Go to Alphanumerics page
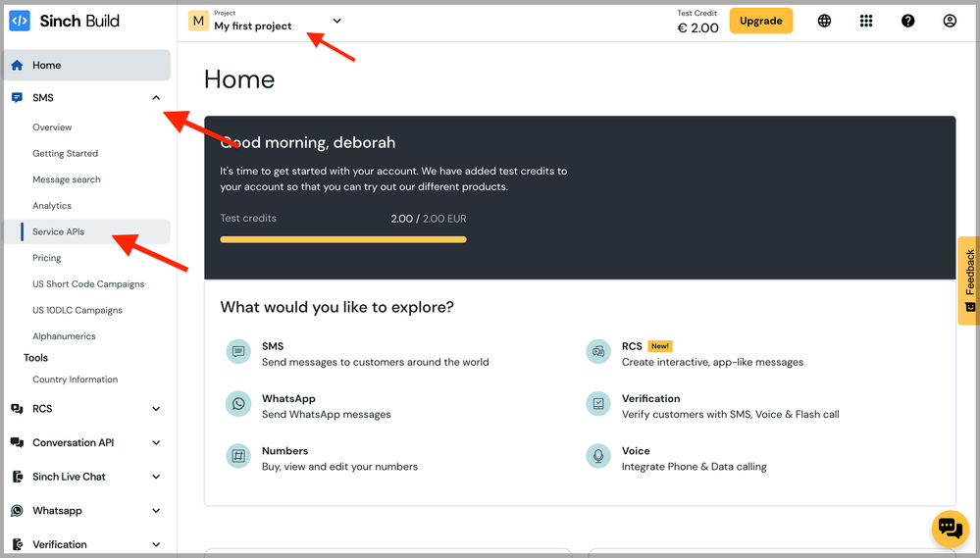Image resolution: width=980 pixels, height=558 pixels. 64,336
